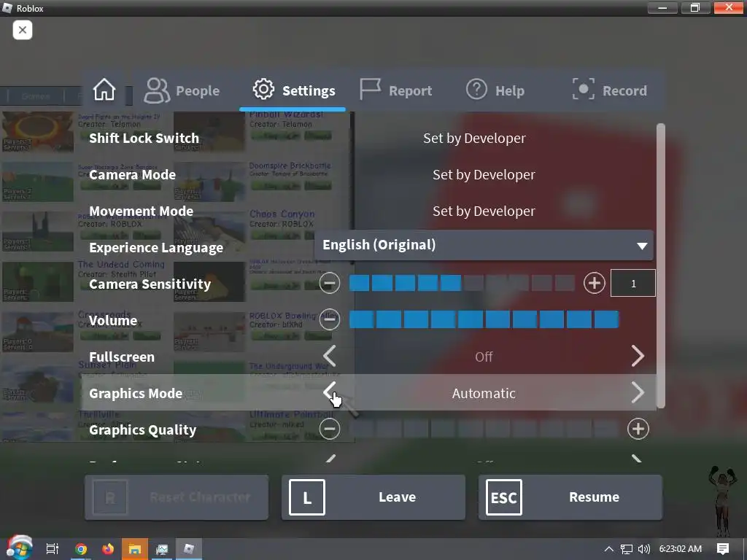Change Graphics Mode with right arrow
This screenshot has width=747, height=560.
[x=638, y=392]
